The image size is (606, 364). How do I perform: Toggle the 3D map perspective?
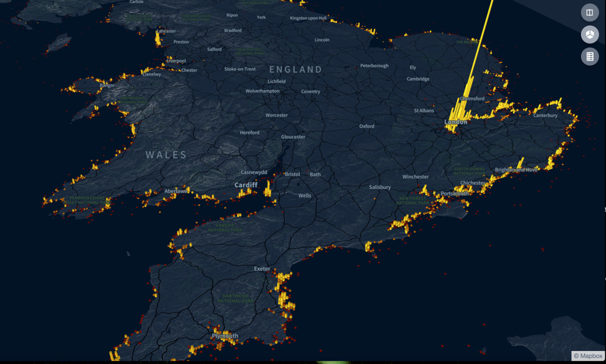(589, 34)
